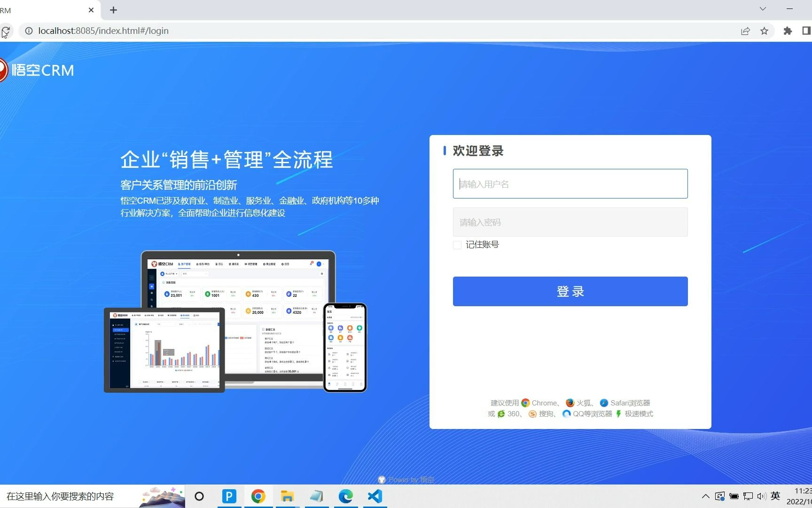
Task: Click the 极速模式 lightning icon
Action: [618, 414]
